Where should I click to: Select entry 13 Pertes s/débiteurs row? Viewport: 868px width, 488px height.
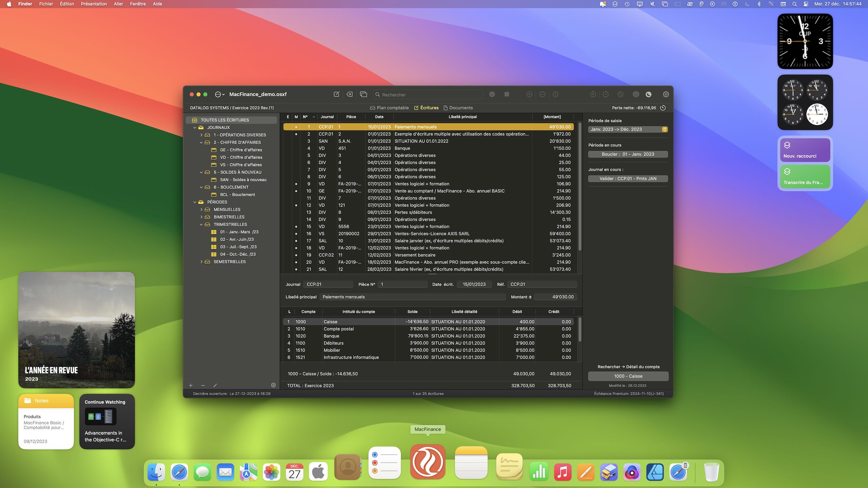pos(429,212)
